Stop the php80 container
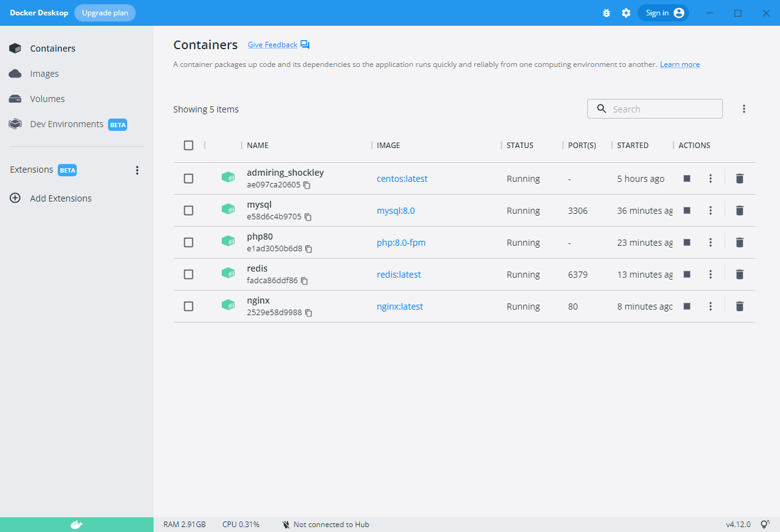Image resolution: width=780 pixels, height=532 pixels. click(x=687, y=242)
